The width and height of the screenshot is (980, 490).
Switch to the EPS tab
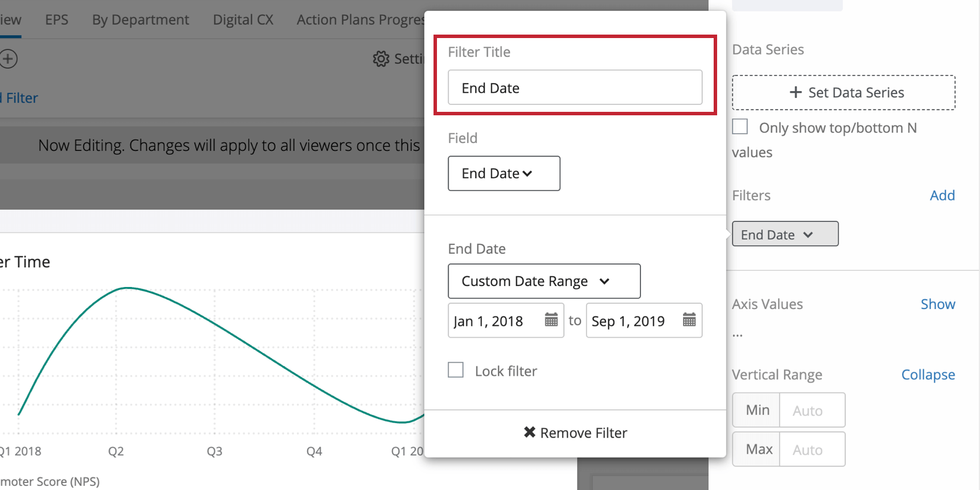(x=56, y=20)
